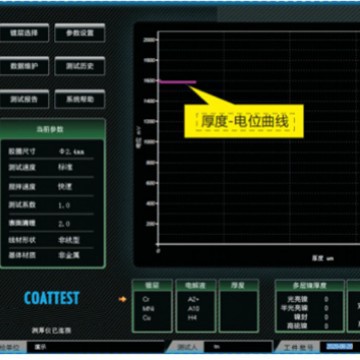Click the 测试速度 value 标准
The image size is (360, 360).
coord(65,167)
